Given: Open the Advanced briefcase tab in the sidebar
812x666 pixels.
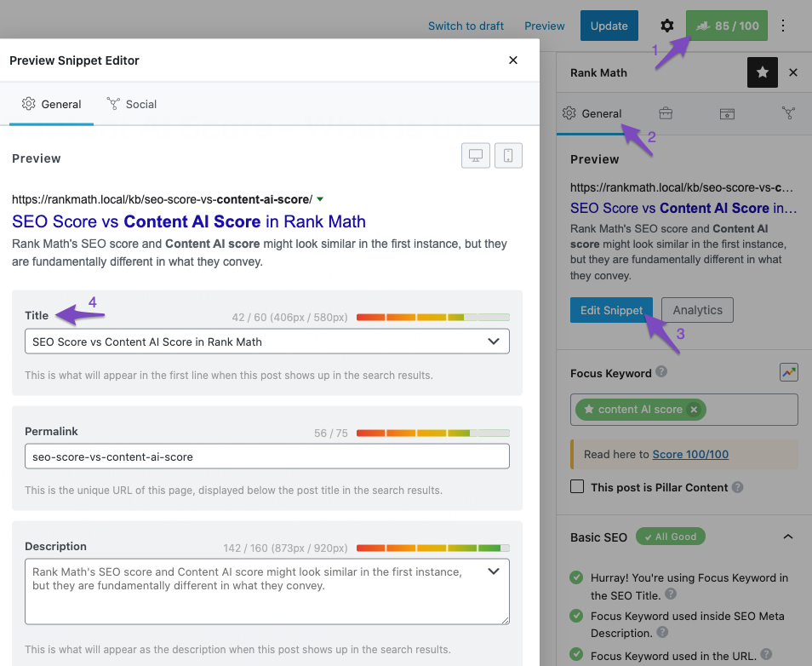Looking at the screenshot, I should pyautogui.click(x=666, y=113).
